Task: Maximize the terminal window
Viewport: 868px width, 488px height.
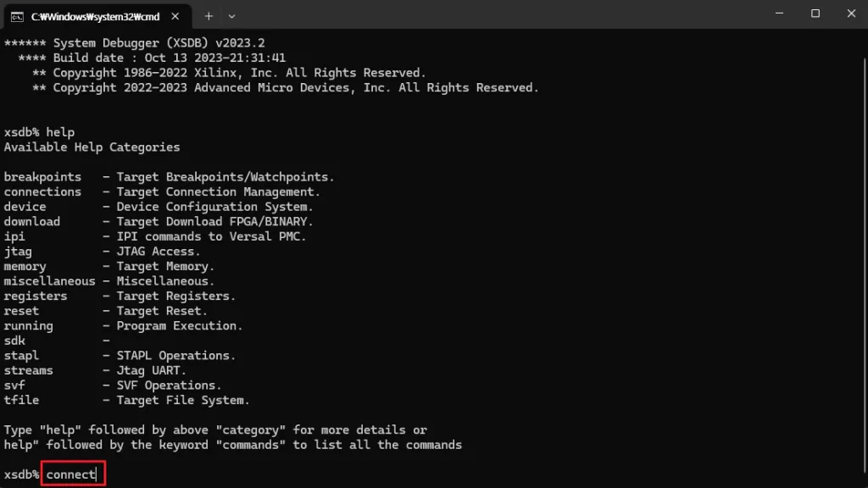Action: click(x=815, y=14)
